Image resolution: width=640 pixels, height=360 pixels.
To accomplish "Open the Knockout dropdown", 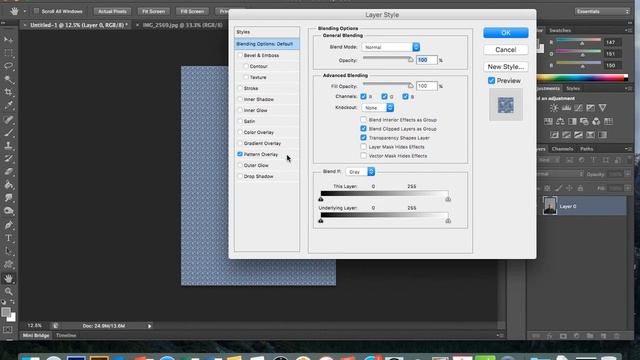I will [378, 108].
